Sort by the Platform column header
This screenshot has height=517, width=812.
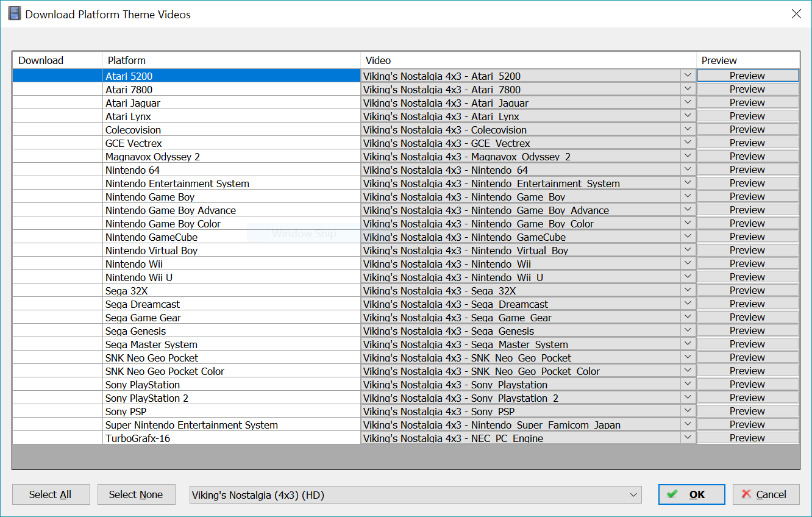[232, 60]
